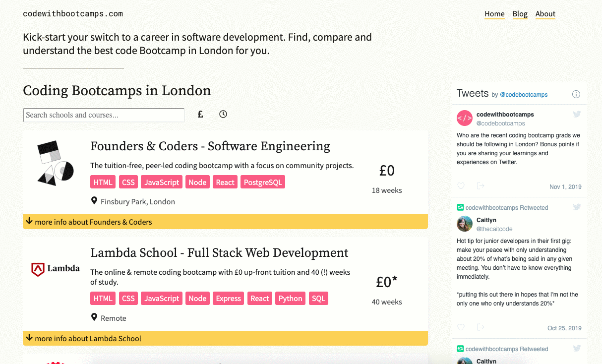Click the Lambda School logo

click(x=56, y=269)
